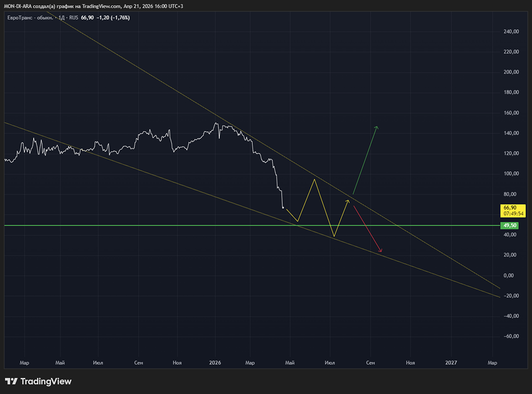Click the −1,20 (−1,76%) change value
This screenshot has height=394, width=532.
113,18
